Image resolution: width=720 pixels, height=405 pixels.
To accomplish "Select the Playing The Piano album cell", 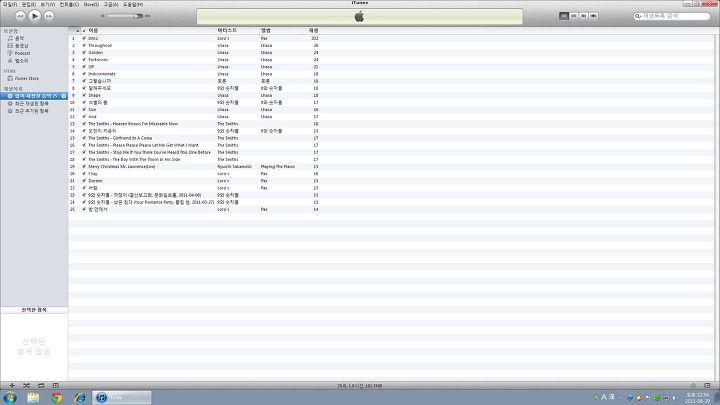I will pyautogui.click(x=278, y=167).
